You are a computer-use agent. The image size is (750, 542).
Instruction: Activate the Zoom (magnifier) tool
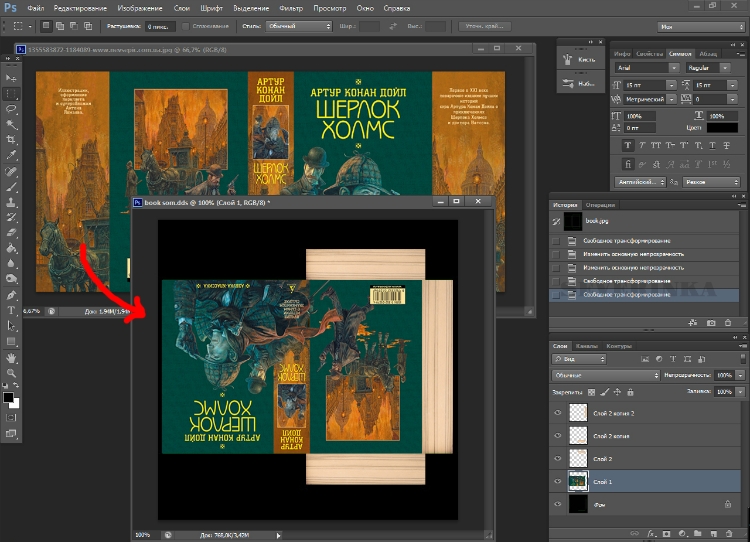click(x=12, y=374)
